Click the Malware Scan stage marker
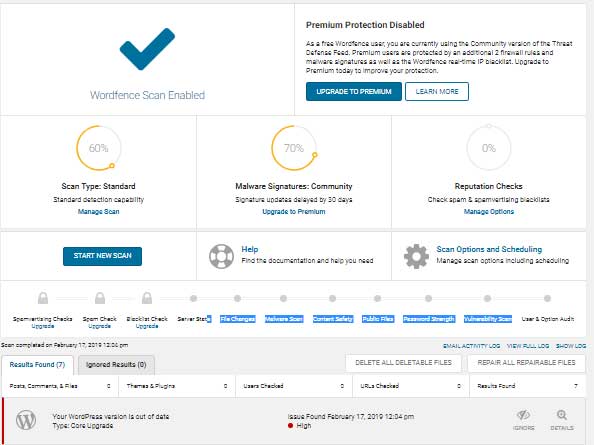 click(x=283, y=298)
